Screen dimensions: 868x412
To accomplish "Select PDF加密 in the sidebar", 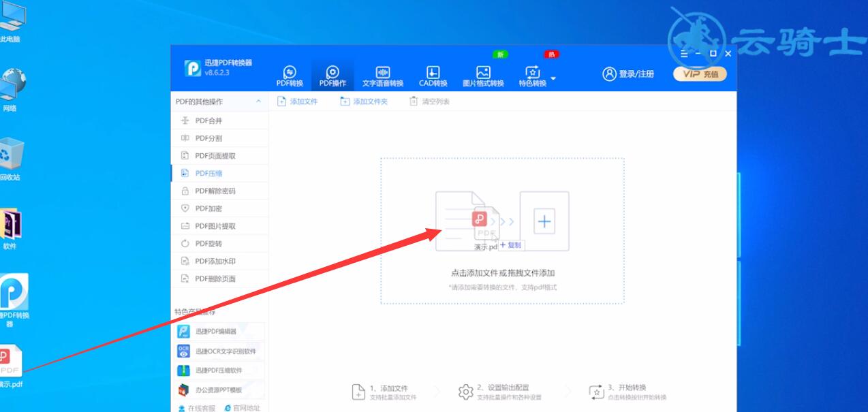I will click(219, 208).
